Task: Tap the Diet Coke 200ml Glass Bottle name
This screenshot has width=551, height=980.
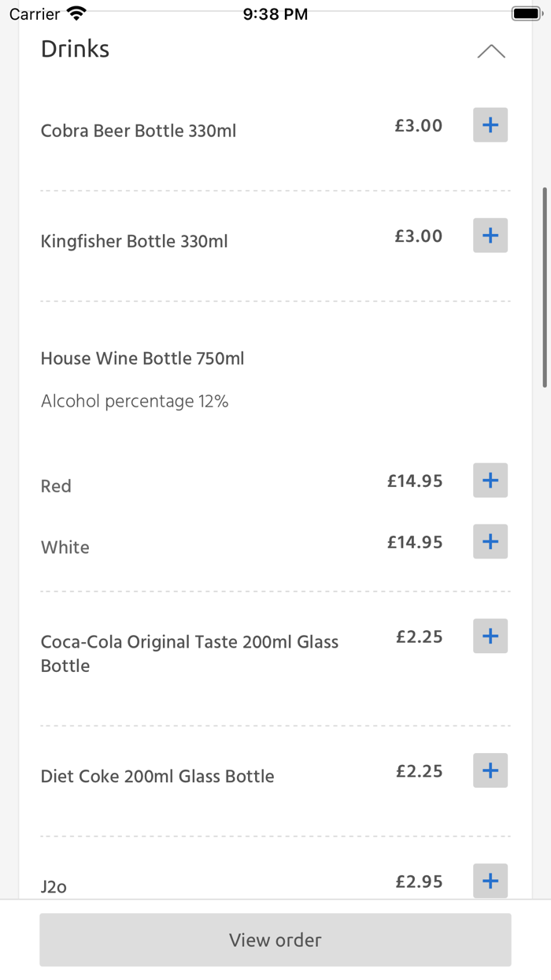Action: pyautogui.click(x=157, y=776)
